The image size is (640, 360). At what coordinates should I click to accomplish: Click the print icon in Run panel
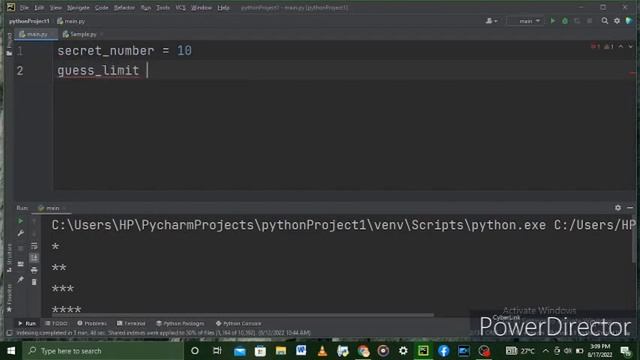[34, 270]
